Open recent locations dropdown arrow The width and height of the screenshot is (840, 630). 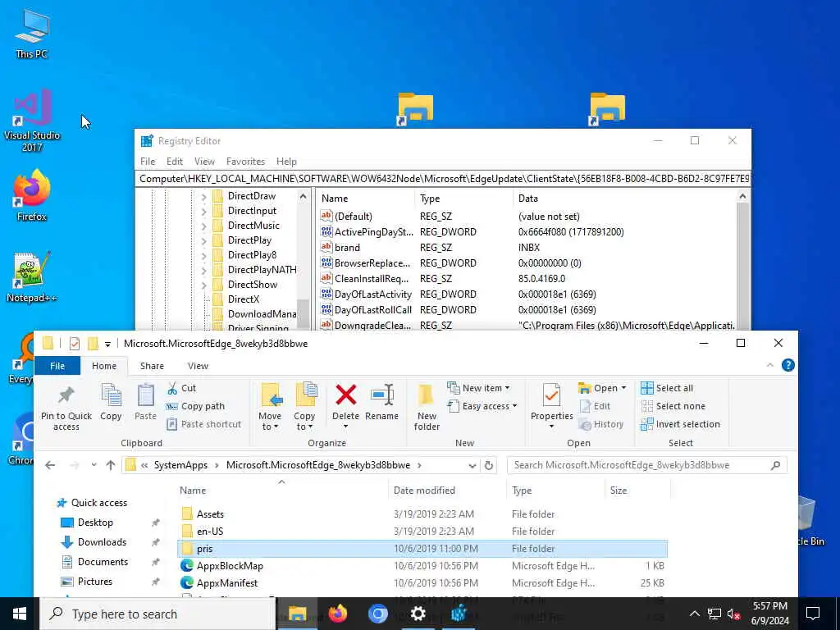pos(94,465)
